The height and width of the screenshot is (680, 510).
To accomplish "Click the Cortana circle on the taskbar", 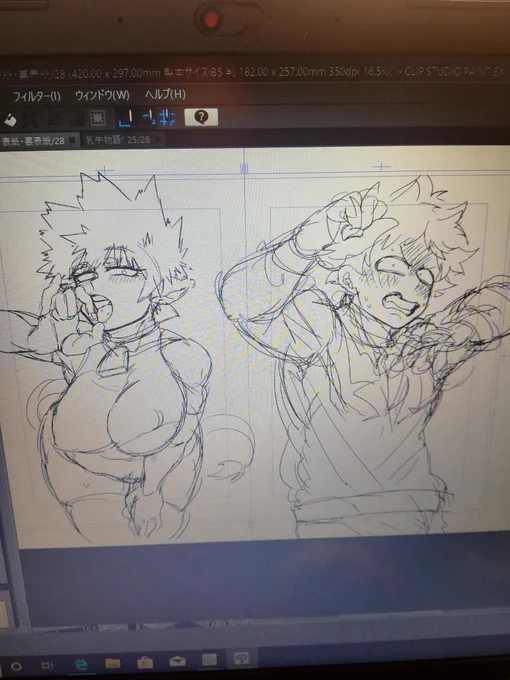I will (x=16, y=666).
